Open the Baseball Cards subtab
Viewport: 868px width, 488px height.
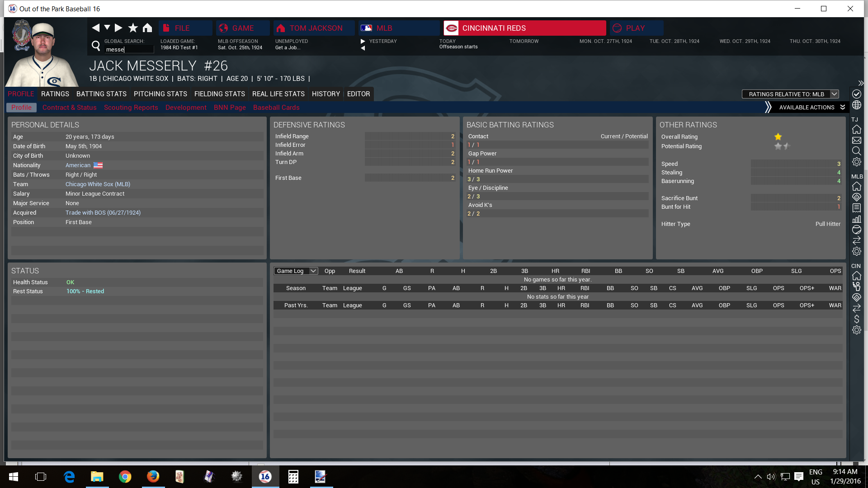(276, 108)
